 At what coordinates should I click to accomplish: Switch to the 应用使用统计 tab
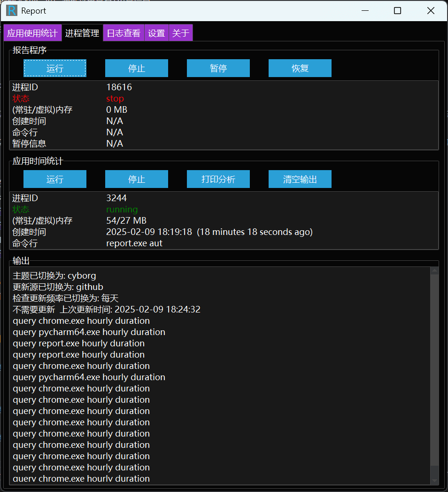(x=32, y=33)
